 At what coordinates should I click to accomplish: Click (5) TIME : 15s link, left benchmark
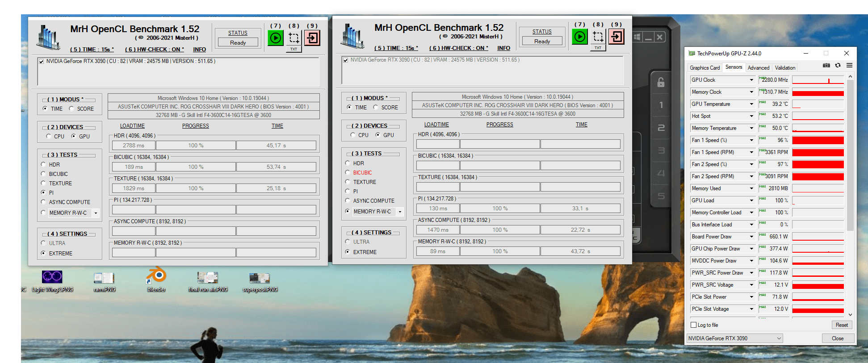pyautogui.click(x=92, y=50)
